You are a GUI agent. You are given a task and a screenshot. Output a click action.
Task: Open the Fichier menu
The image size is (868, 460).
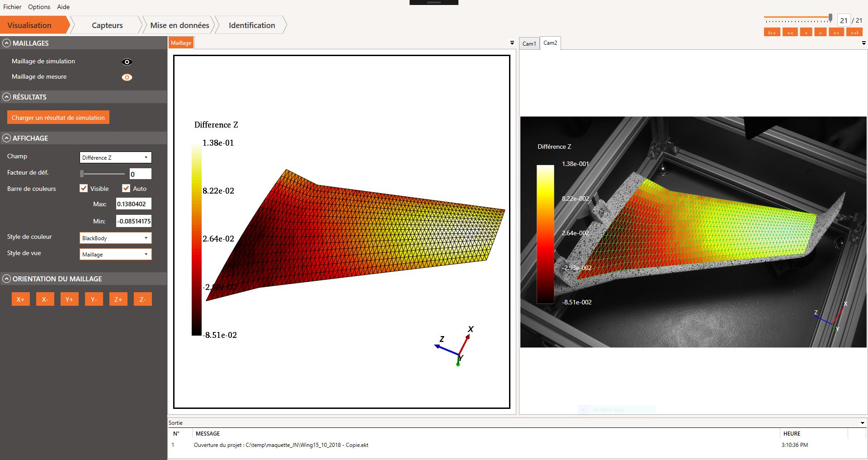tap(12, 7)
